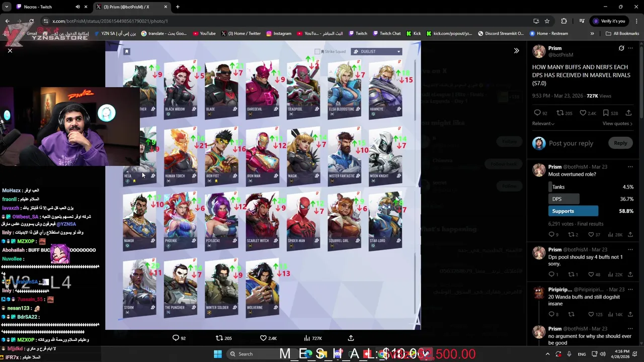Share icon below the photo

[351, 338]
